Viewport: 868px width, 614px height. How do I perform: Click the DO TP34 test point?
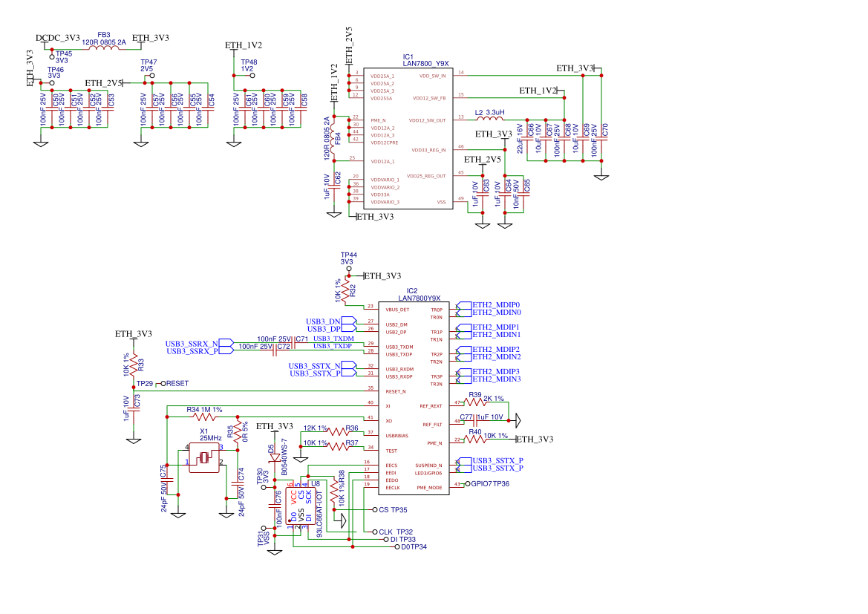(397, 547)
